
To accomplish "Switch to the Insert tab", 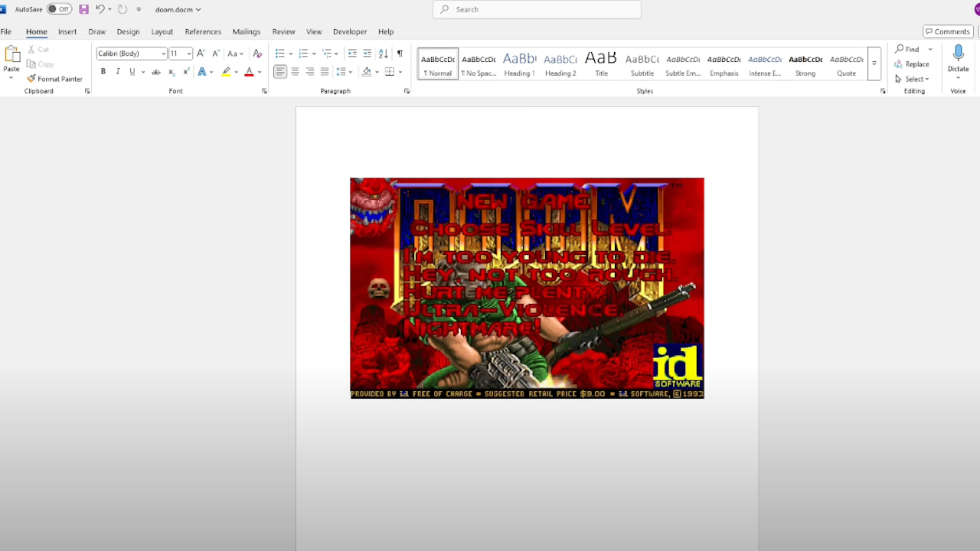I will [x=67, y=31].
